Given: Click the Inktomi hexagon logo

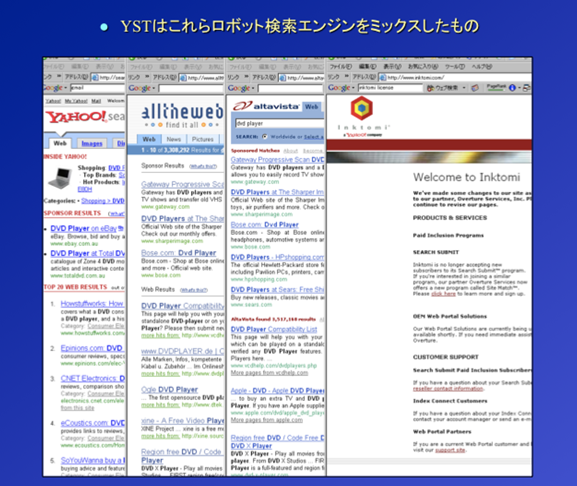Looking at the screenshot, I should 361,108.
